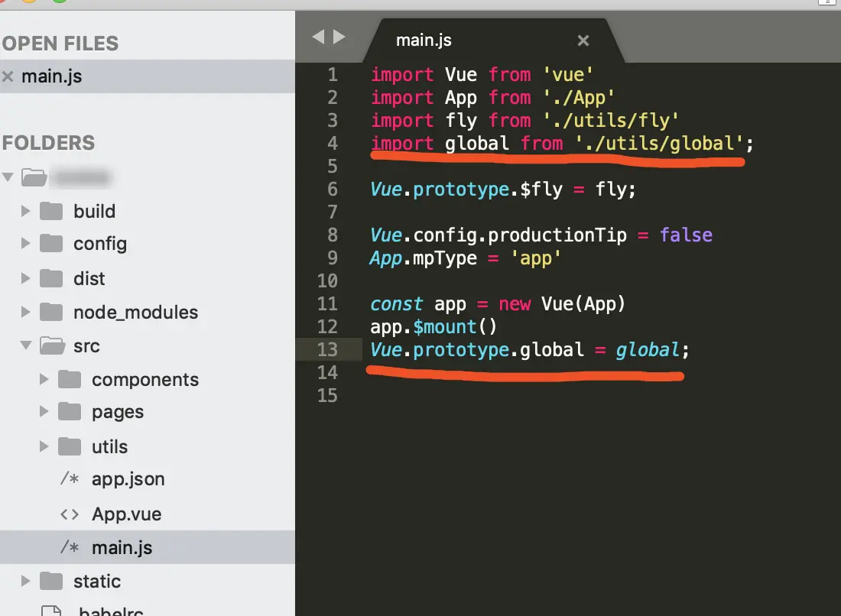Expand the node_modules folder arrow
841x616 pixels.
[25, 312]
